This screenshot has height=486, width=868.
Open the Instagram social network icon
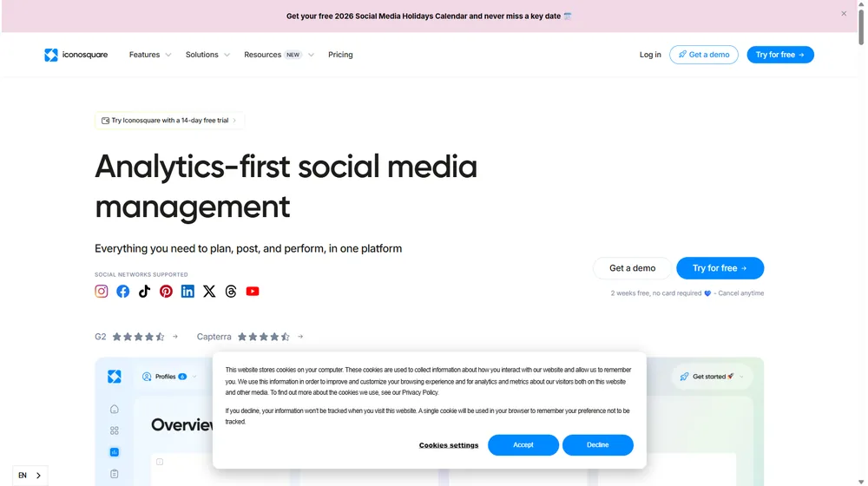coord(102,291)
